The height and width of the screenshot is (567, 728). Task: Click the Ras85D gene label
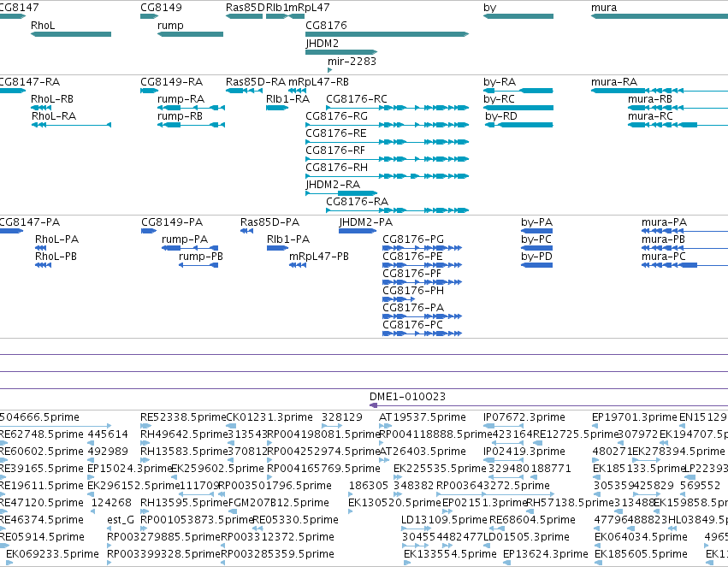(245, 8)
